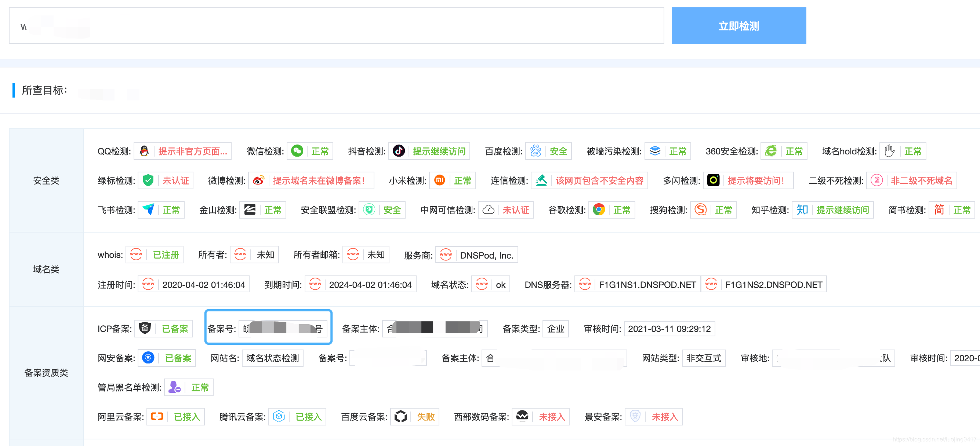Click the ICP备案 shield icon
The image size is (980, 446).
[x=145, y=328]
